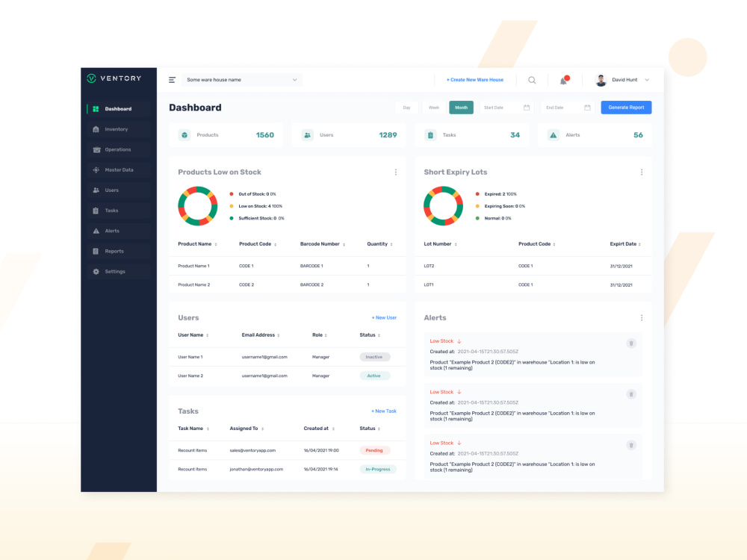
Task: Click Settings gear icon in sidebar
Action: pyautogui.click(x=96, y=272)
